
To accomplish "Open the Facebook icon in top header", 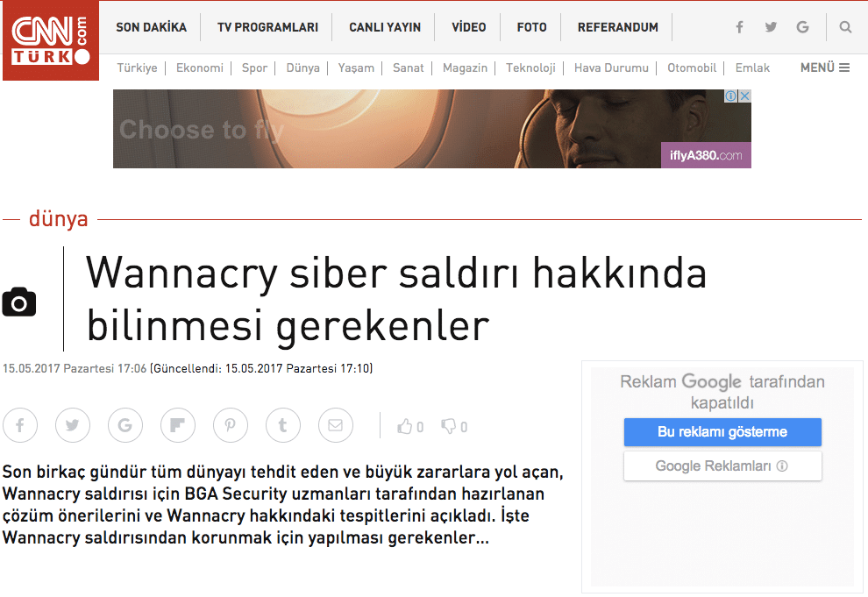I will [x=739, y=27].
